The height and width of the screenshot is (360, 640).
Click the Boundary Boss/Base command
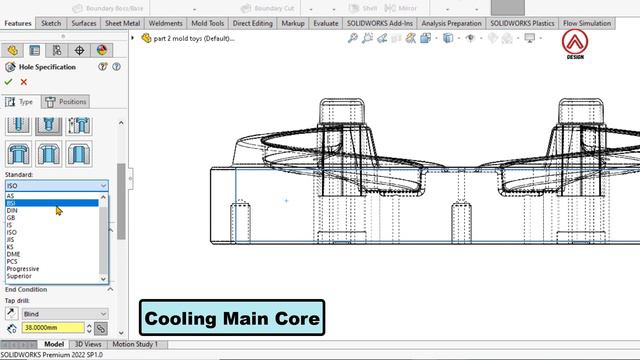[108, 8]
